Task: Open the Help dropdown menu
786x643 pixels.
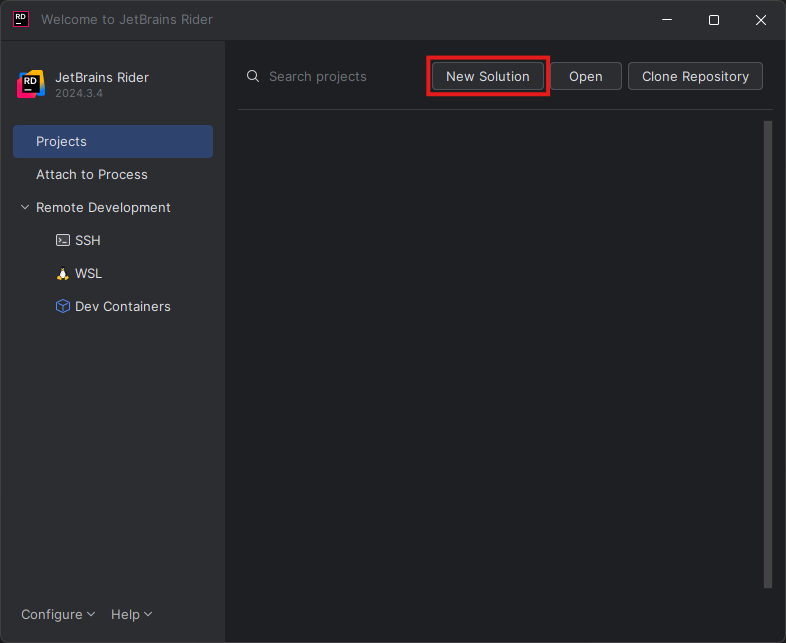Action: coord(131,614)
